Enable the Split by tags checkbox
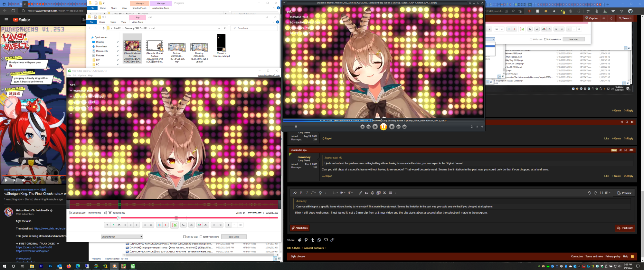The image size is (644, 270). (x=185, y=237)
